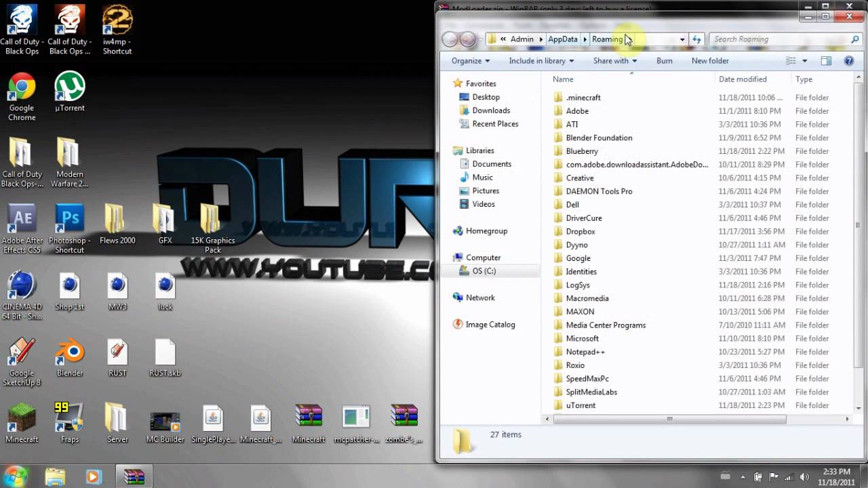Click the Windows Start button
The width and height of the screenshot is (868, 488).
[x=16, y=476]
